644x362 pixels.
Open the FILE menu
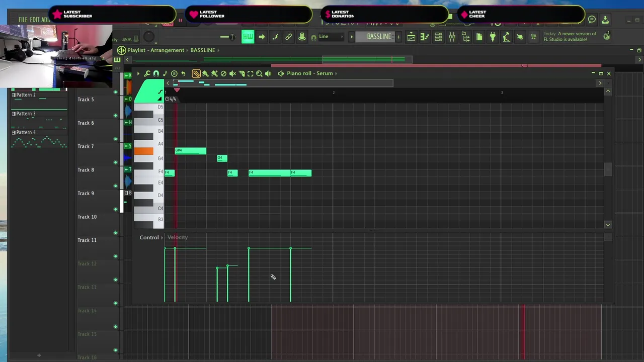click(x=23, y=20)
